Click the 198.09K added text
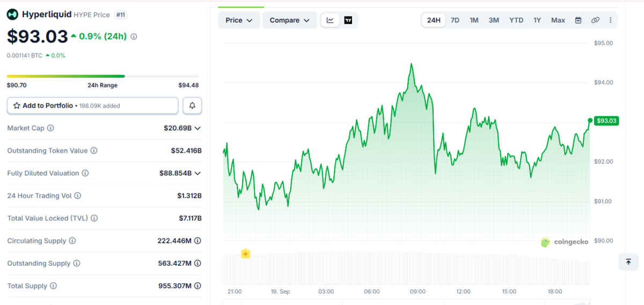Viewport: 644px width, 305px height. point(99,106)
